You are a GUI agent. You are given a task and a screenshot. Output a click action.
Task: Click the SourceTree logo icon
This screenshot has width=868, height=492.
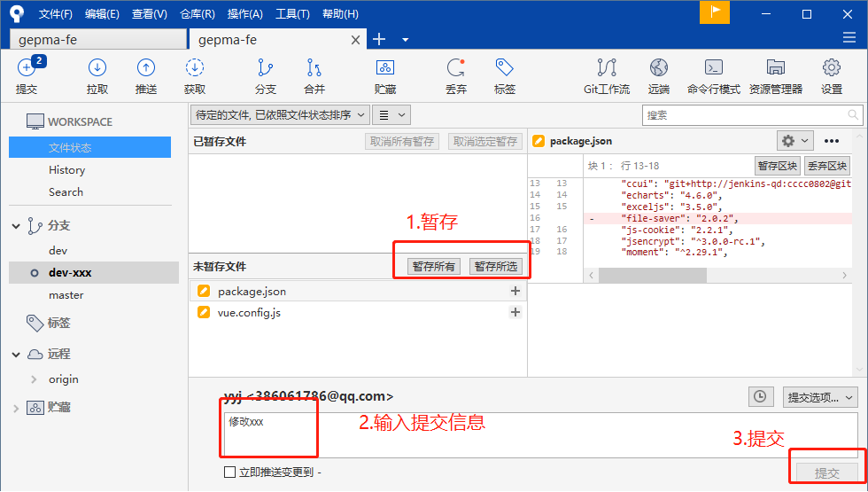tap(17, 14)
